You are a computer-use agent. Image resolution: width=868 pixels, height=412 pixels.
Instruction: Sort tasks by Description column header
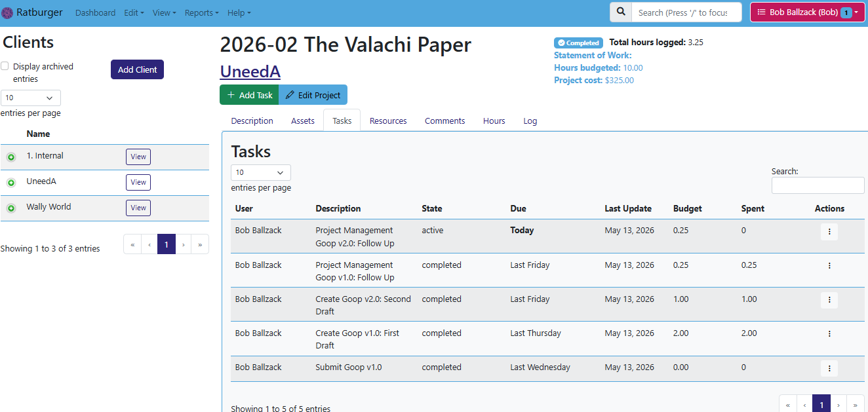[x=338, y=208]
